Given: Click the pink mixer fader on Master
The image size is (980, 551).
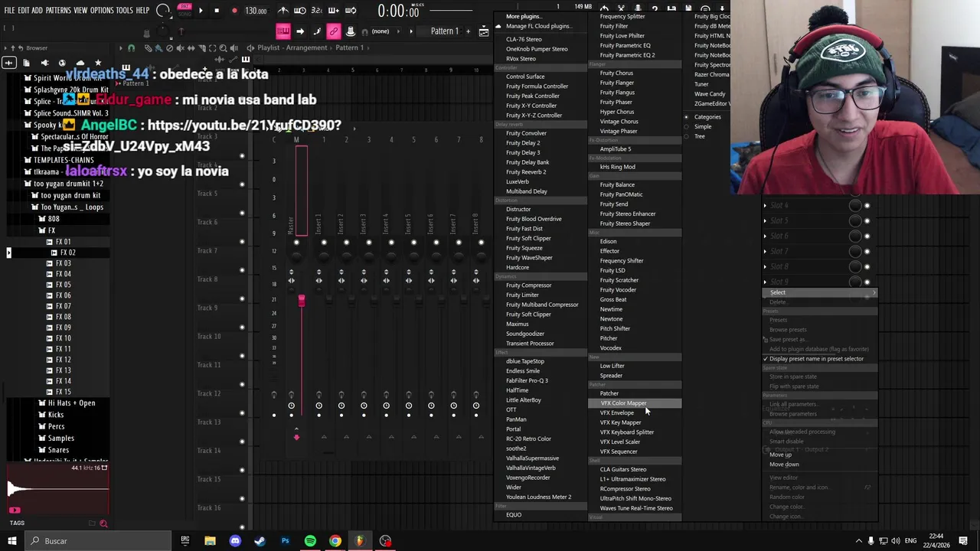Looking at the screenshot, I should [x=301, y=301].
